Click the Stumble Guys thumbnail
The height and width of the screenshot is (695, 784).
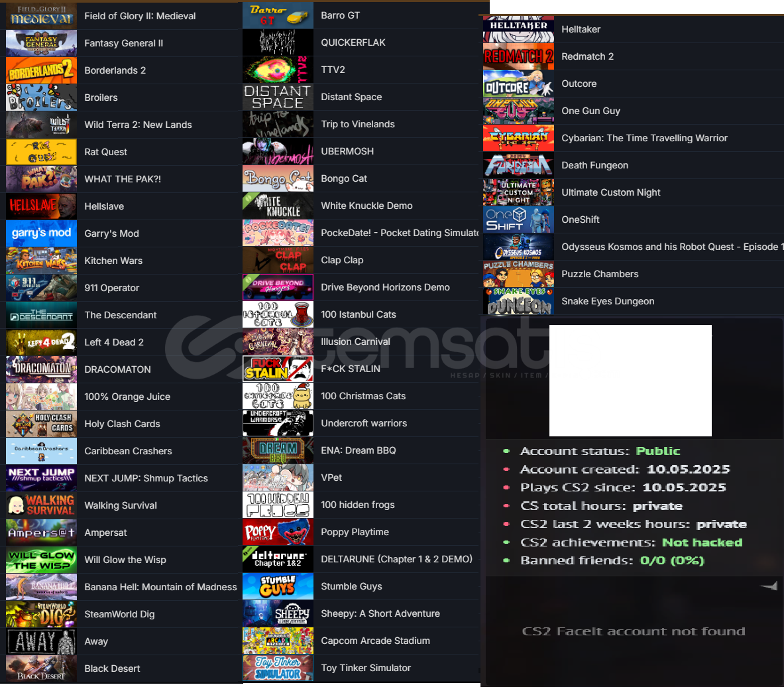click(278, 586)
